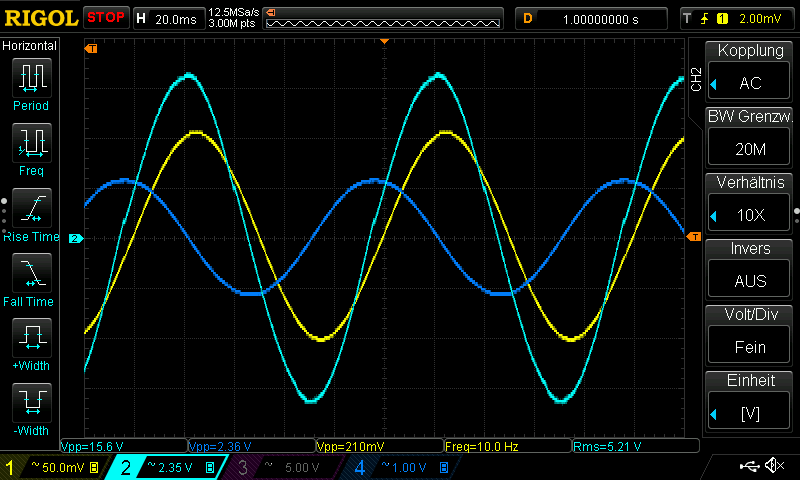Click the STOP run status indicator

tap(106, 18)
